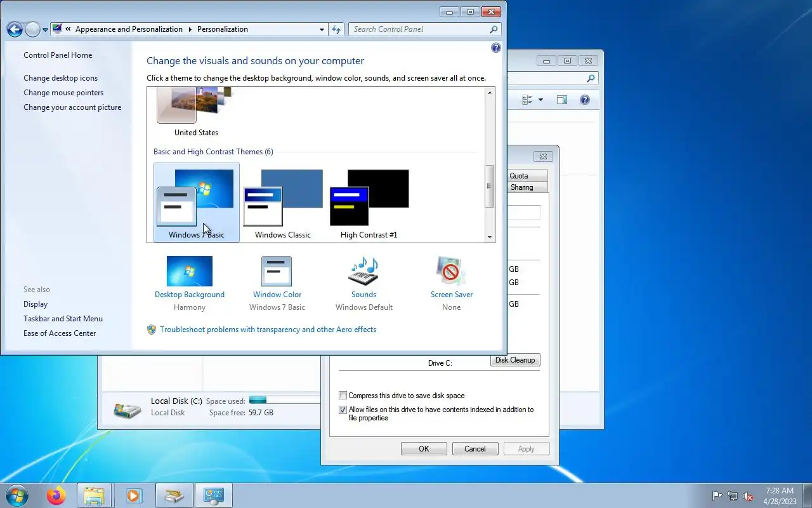Open the Explorer window view options dropdown

540,100
